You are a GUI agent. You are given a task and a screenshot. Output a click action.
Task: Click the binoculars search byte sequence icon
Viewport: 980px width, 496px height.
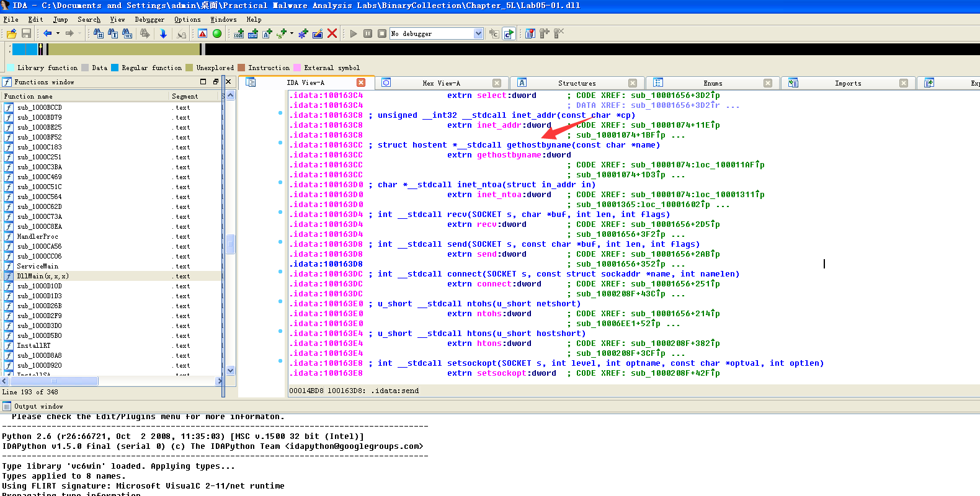[x=127, y=33]
